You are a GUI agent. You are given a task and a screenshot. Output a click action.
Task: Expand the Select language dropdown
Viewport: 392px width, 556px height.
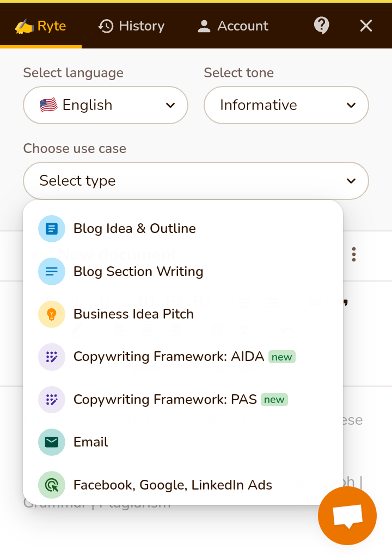click(x=106, y=105)
